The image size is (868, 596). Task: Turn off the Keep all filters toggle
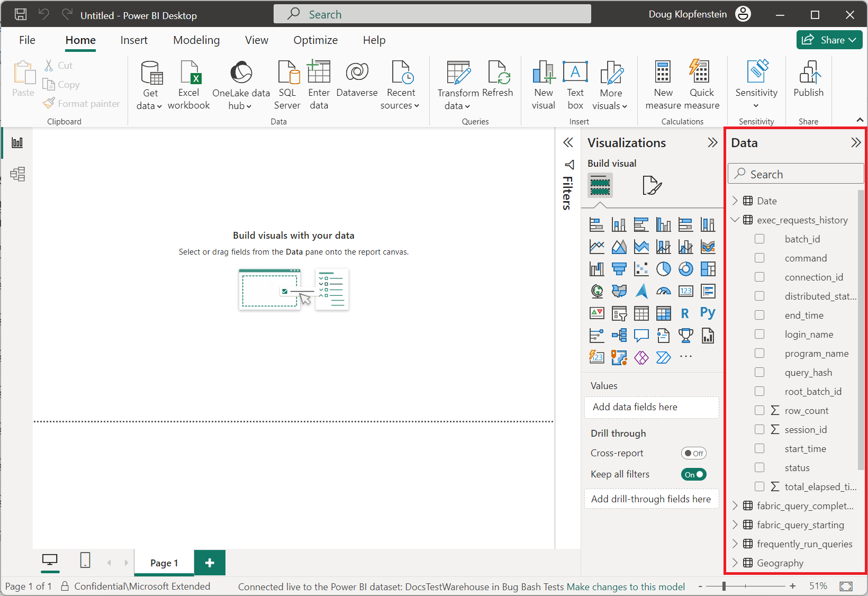[x=693, y=474]
